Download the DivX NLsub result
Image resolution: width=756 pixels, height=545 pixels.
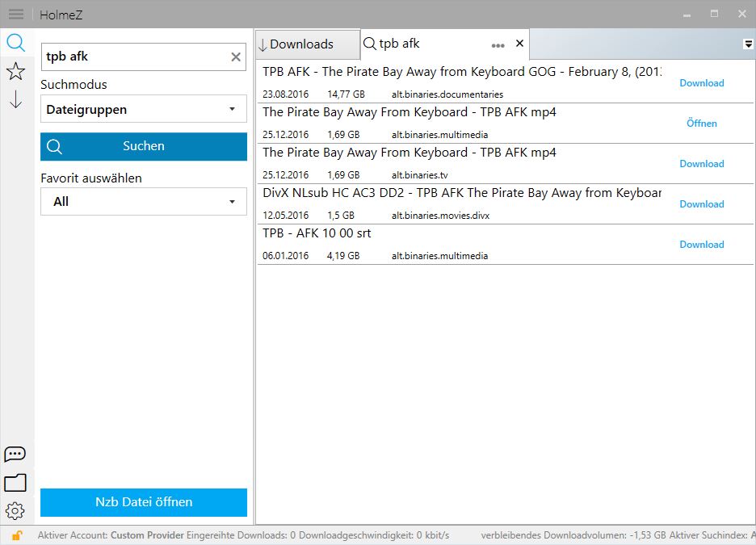click(x=702, y=204)
